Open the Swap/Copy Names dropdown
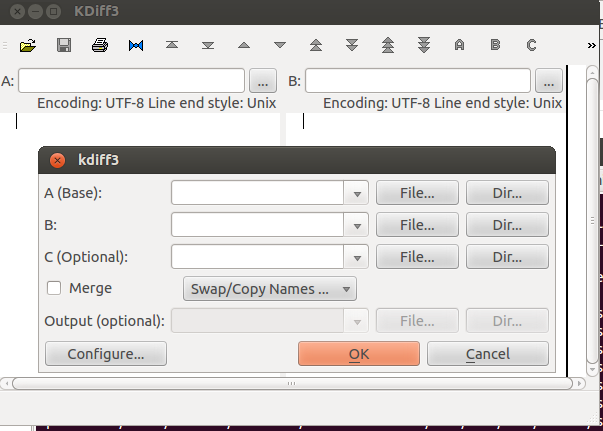 (x=269, y=289)
